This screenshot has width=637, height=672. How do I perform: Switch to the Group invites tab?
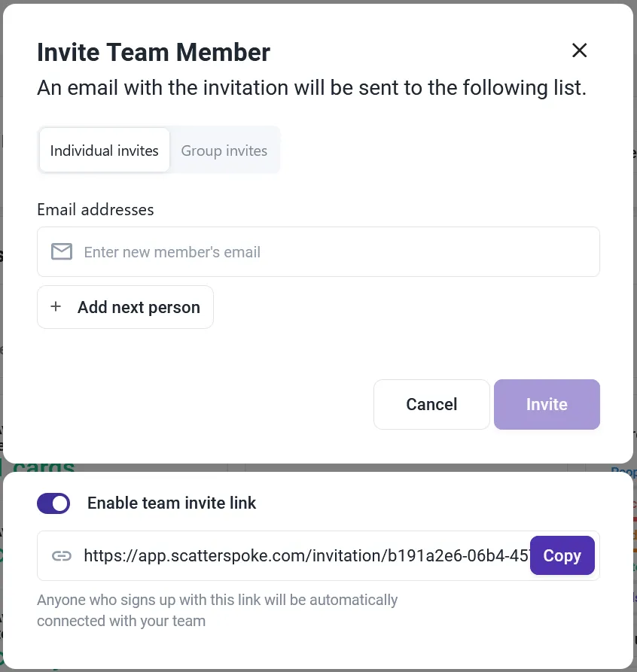224,151
